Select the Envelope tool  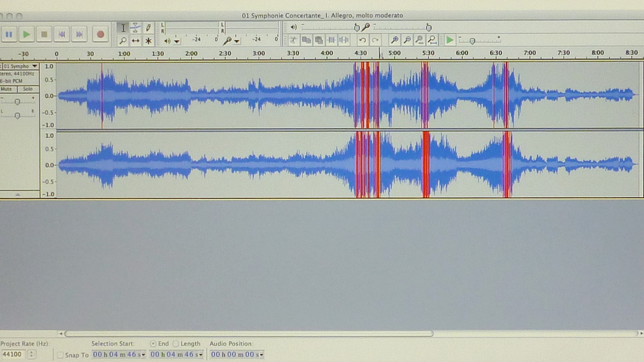[136, 28]
